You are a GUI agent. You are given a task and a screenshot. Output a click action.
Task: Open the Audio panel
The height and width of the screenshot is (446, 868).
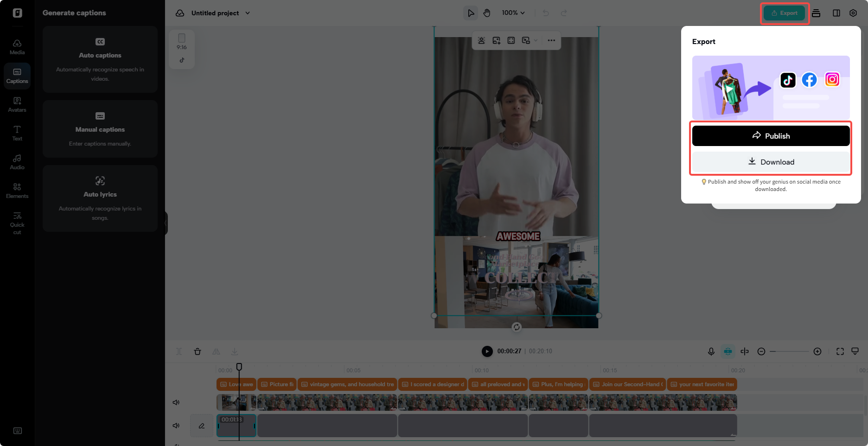point(17,162)
